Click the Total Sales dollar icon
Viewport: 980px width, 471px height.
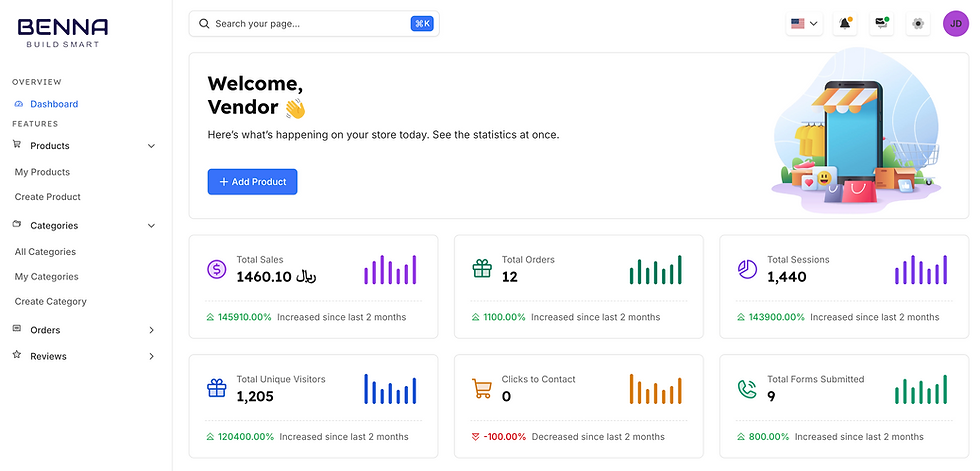[x=217, y=269]
